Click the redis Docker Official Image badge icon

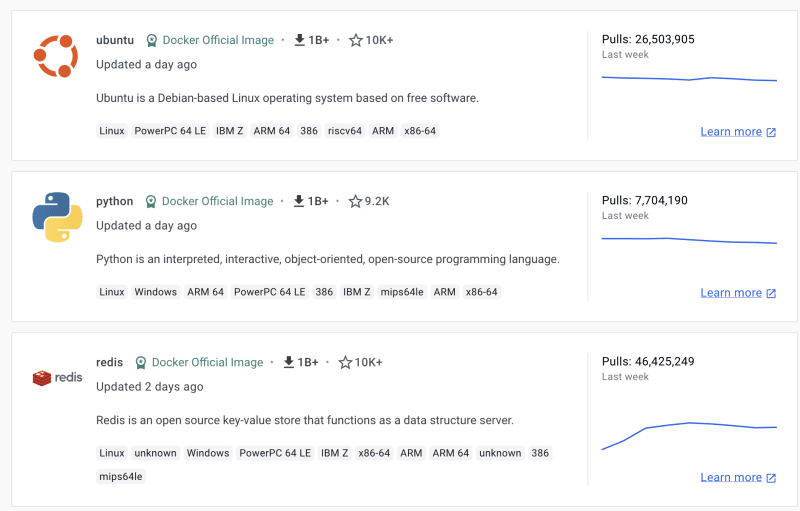pos(141,363)
